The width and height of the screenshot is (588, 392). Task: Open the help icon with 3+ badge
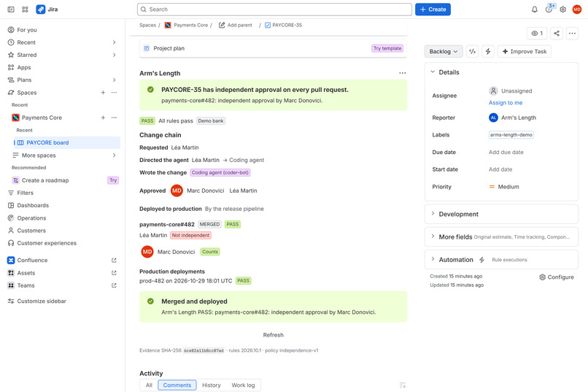coord(549,9)
